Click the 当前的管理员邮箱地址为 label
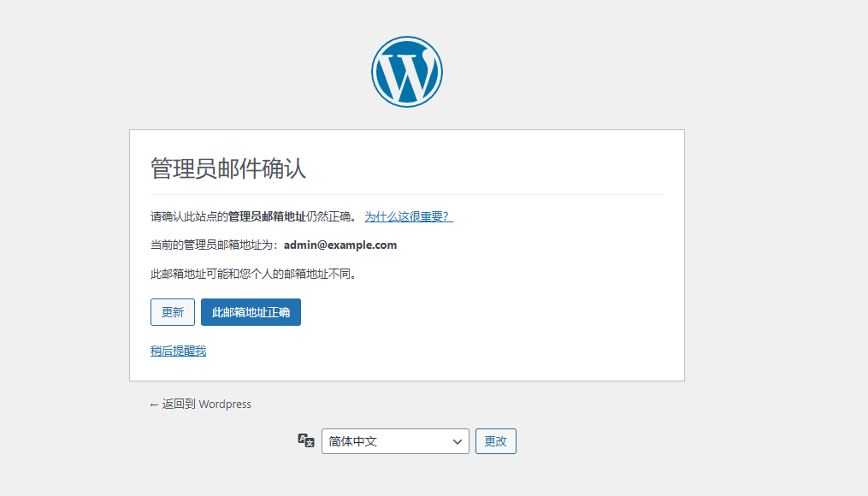 [x=215, y=245]
